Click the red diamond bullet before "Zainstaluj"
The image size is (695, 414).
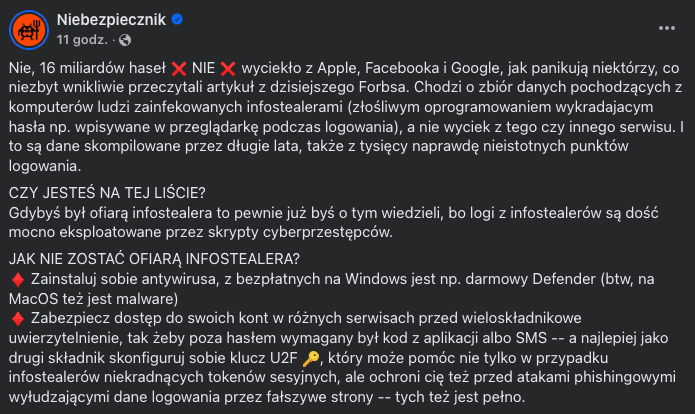18,280
